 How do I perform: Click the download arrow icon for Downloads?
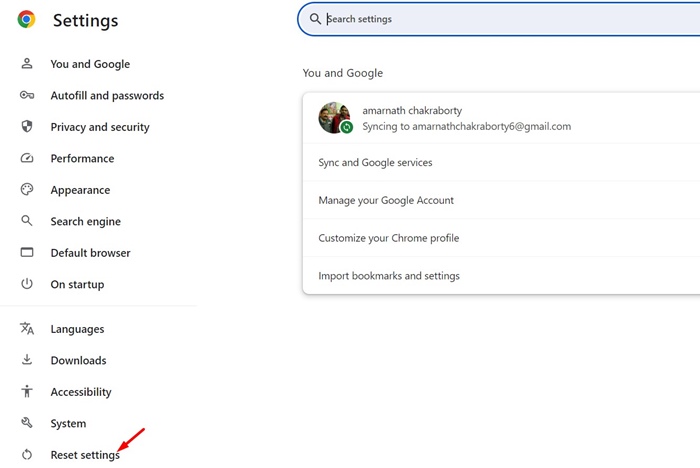coord(27,359)
